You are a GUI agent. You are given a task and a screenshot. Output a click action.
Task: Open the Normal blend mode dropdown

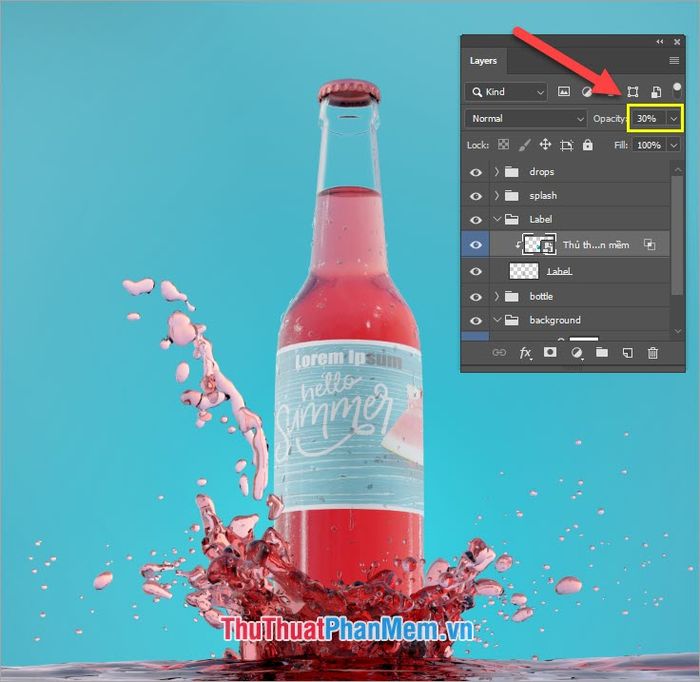[x=525, y=119]
